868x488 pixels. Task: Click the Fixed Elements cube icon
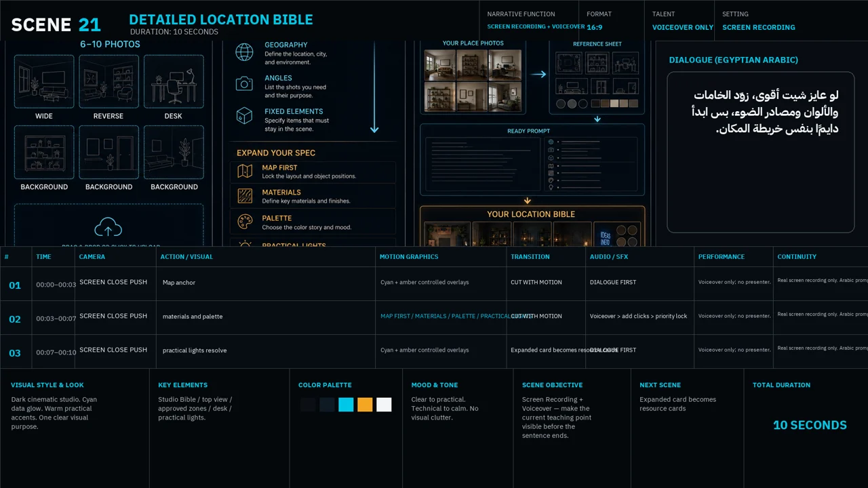[x=244, y=116]
